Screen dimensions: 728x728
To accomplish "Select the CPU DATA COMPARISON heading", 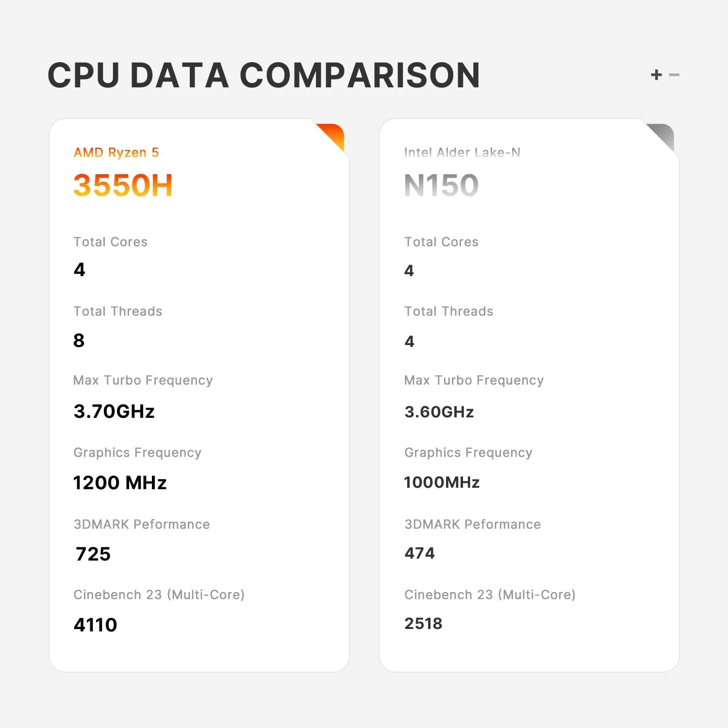I will point(264,75).
